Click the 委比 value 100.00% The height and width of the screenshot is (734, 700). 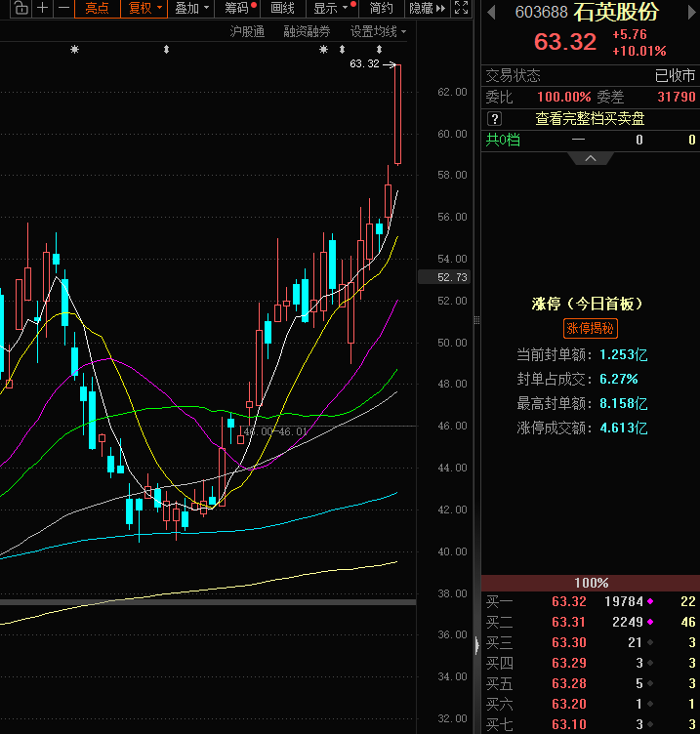click(x=563, y=97)
